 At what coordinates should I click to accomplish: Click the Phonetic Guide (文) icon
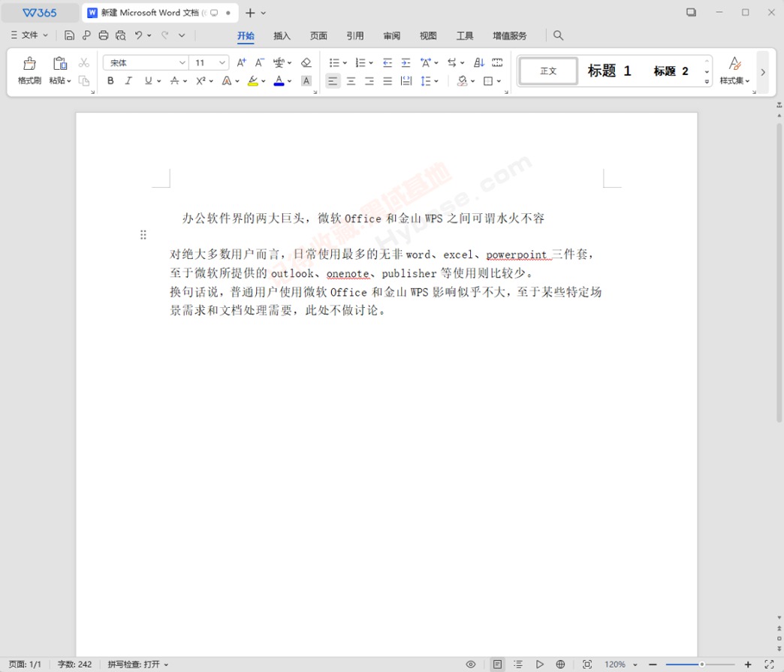(279, 62)
